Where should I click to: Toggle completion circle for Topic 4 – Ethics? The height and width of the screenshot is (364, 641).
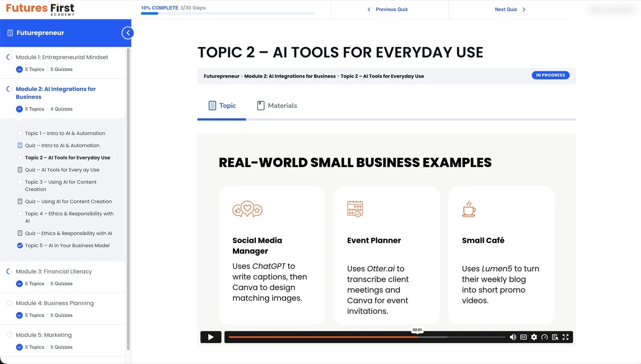[20, 214]
